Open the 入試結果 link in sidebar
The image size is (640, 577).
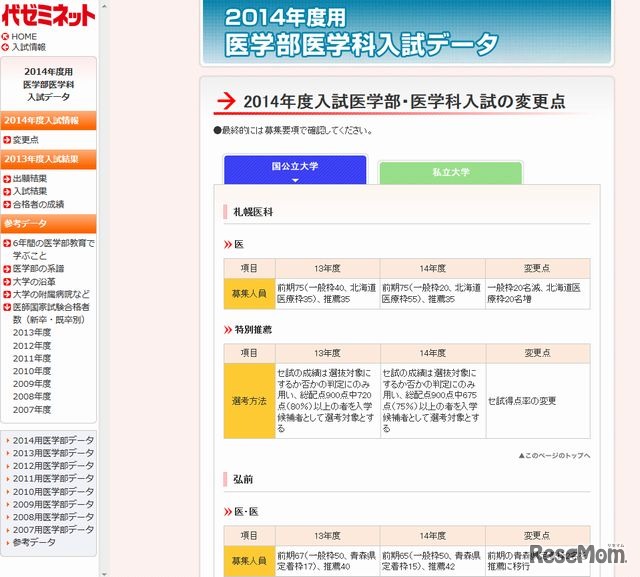pyautogui.click(x=30, y=191)
